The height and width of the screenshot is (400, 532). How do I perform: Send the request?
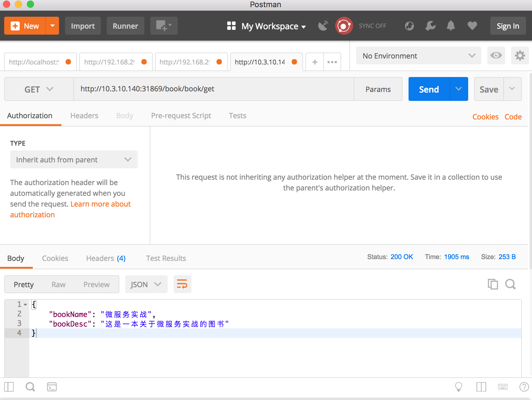(429, 89)
